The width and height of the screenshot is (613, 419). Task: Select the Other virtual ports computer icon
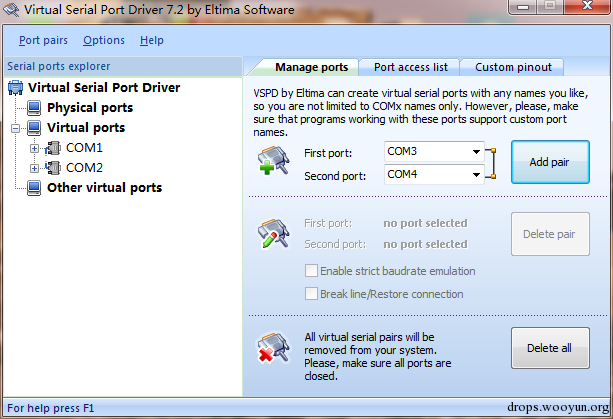(34, 188)
